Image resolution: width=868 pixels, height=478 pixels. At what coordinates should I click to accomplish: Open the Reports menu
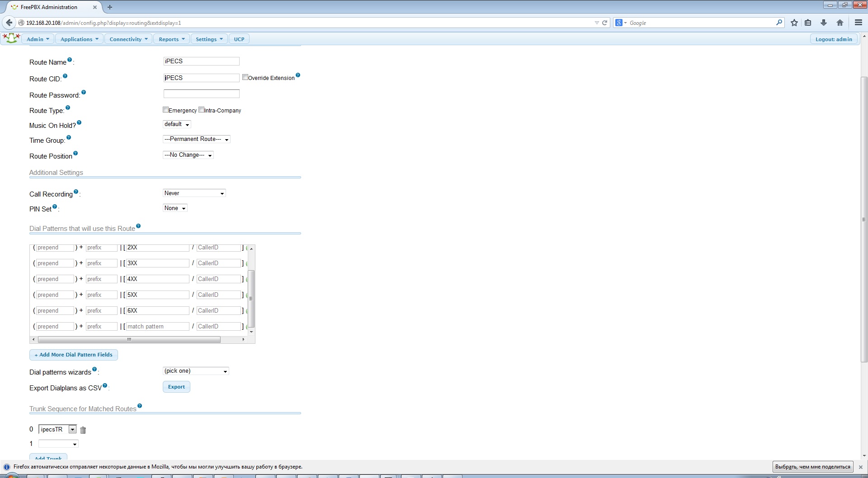(171, 39)
